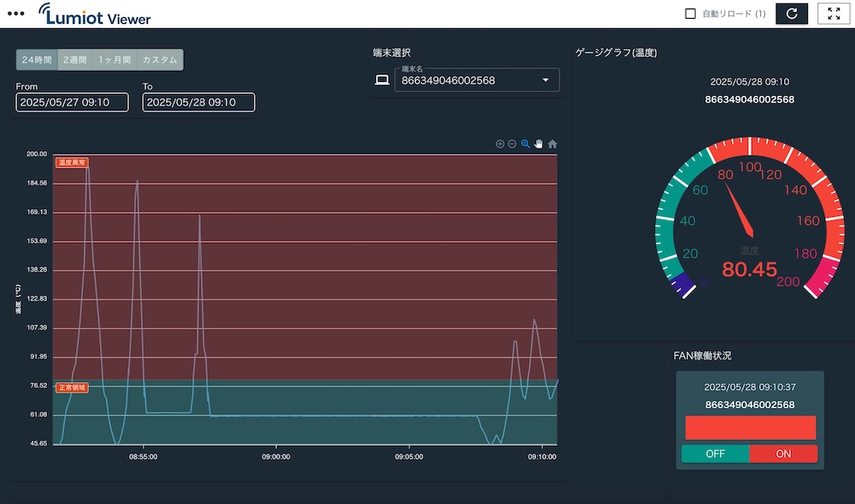Activate the hand panning tool

pos(539,144)
